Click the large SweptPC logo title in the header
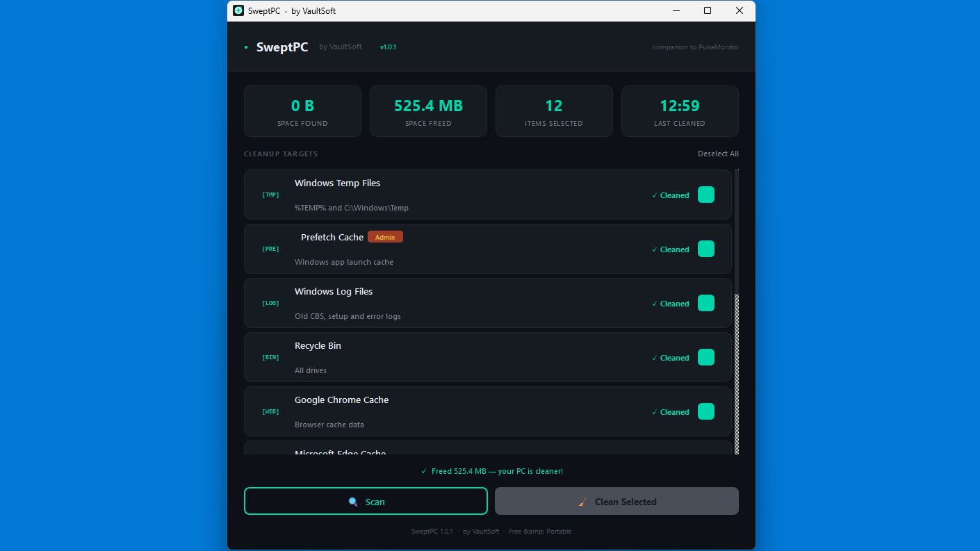This screenshot has width=980, height=551. 282,47
